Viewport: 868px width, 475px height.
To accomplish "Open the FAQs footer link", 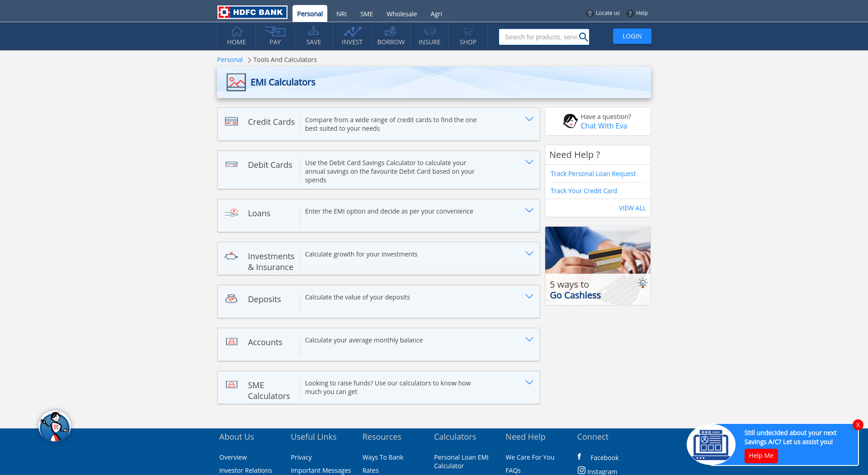I will 513,470.
